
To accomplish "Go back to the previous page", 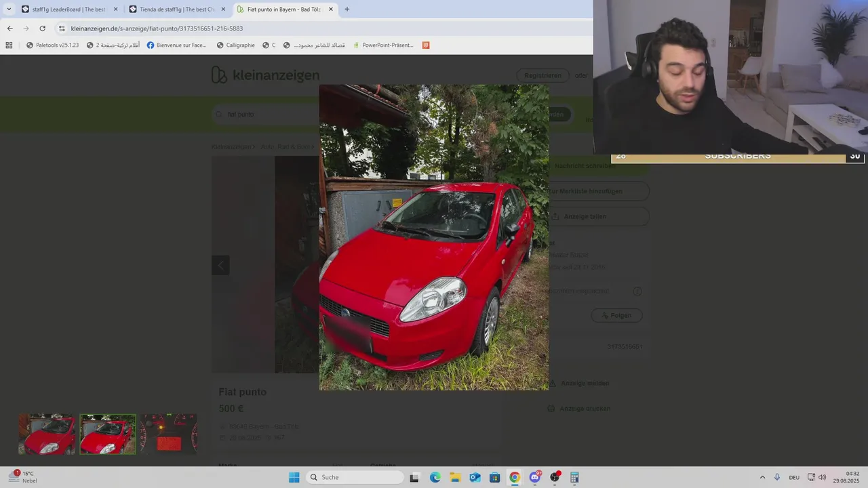I will (x=9, y=28).
